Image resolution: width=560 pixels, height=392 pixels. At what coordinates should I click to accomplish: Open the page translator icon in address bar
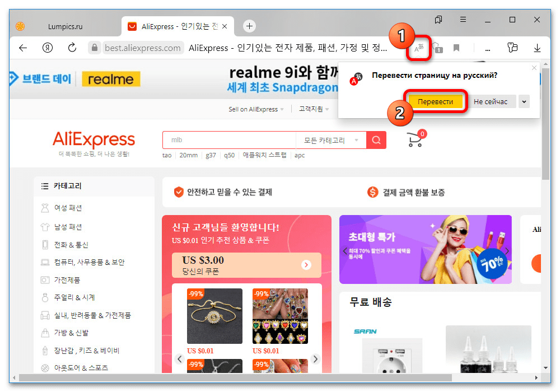[x=419, y=48]
